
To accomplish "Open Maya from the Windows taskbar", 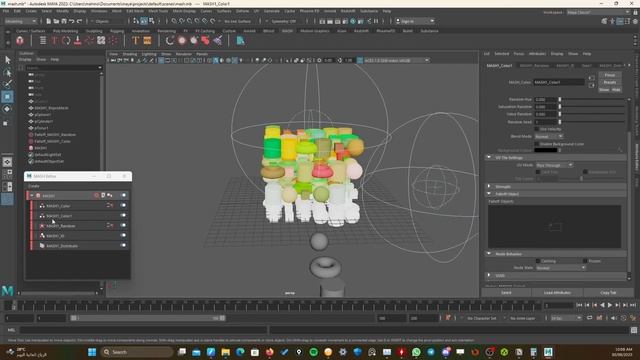I will [548, 352].
